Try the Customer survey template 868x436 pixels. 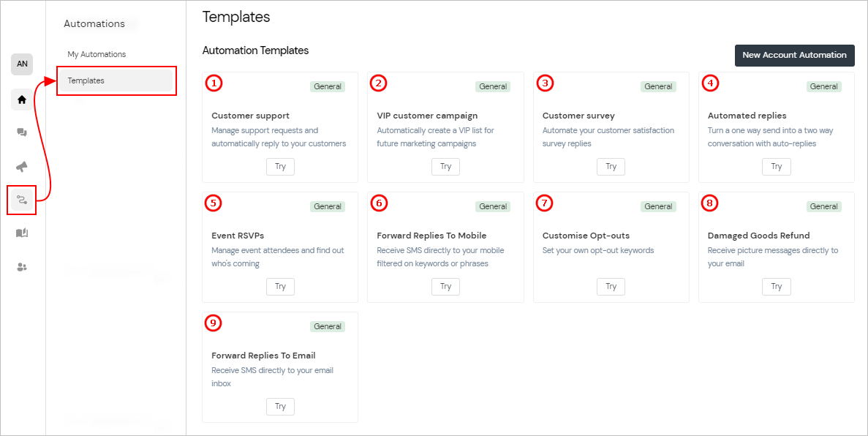point(611,166)
